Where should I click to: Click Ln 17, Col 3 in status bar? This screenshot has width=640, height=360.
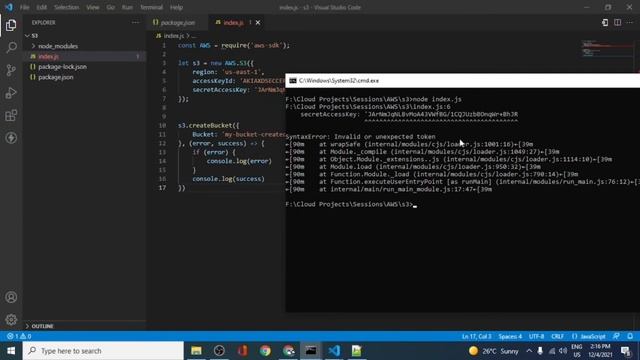pyautogui.click(x=476, y=336)
